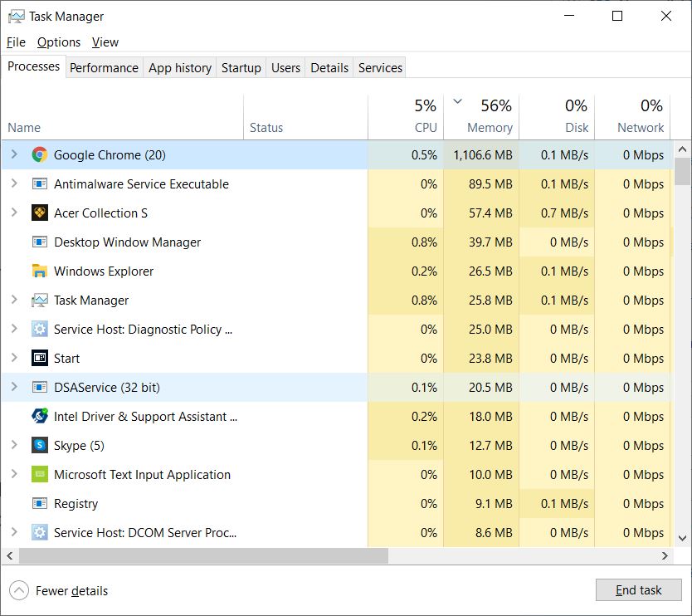
Task: Expand the Acer Collection S row
Action: coord(14,213)
